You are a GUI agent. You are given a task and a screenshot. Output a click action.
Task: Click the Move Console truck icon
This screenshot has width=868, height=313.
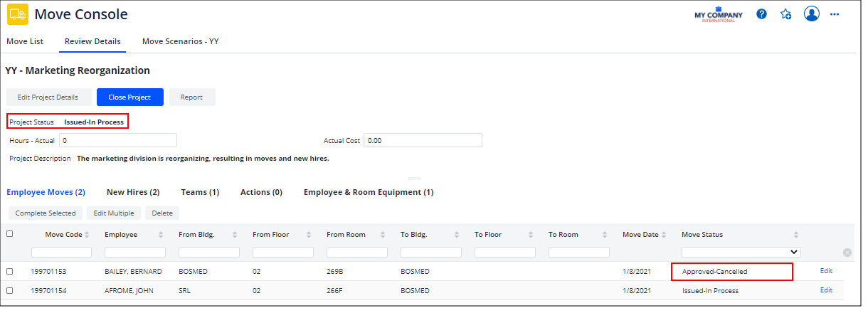pos(18,14)
